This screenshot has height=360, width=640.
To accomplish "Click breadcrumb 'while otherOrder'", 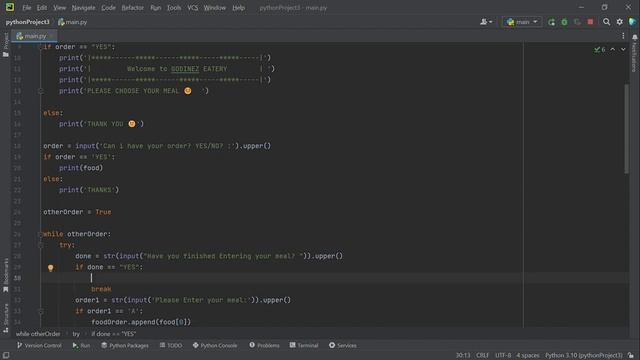I will coord(38,334).
